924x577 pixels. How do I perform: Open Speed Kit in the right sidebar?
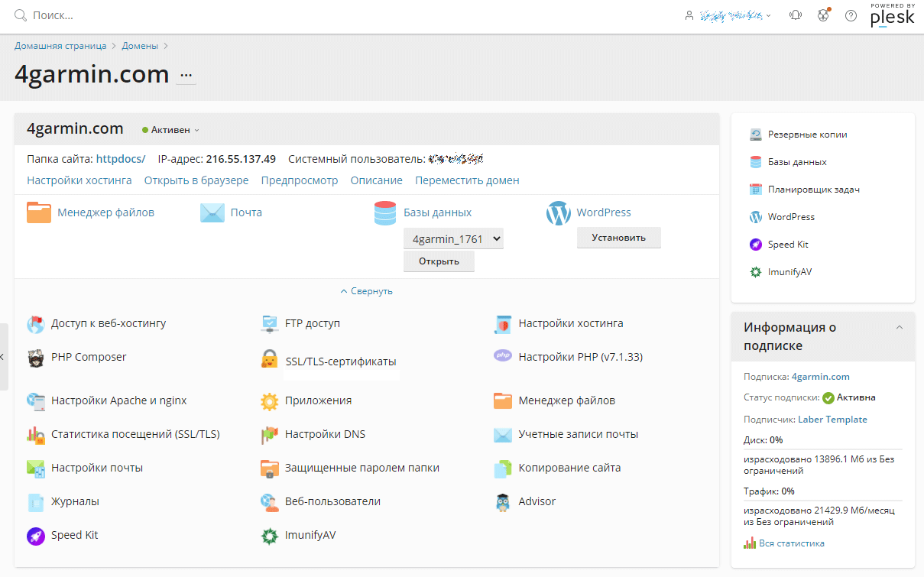tap(788, 245)
